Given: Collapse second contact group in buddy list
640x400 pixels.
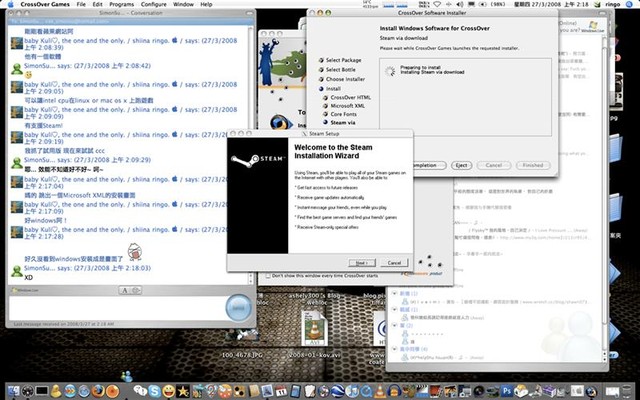Looking at the screenshot, I should point(394,309).
